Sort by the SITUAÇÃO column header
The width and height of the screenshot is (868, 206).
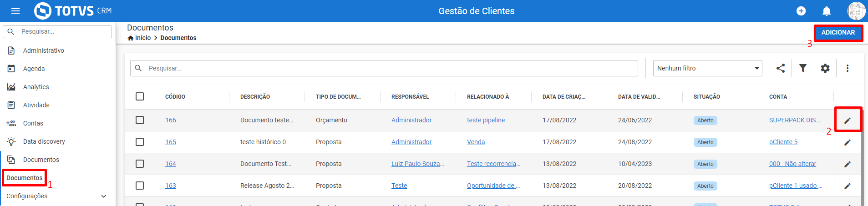click(707, 97)
